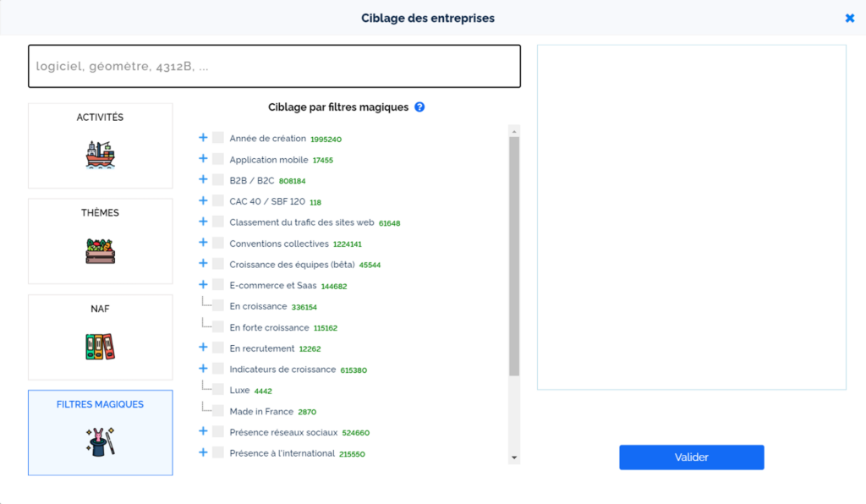Open the Activités tab
The height and width of the screenshot is (504, 866).
(x=100, y=118)
